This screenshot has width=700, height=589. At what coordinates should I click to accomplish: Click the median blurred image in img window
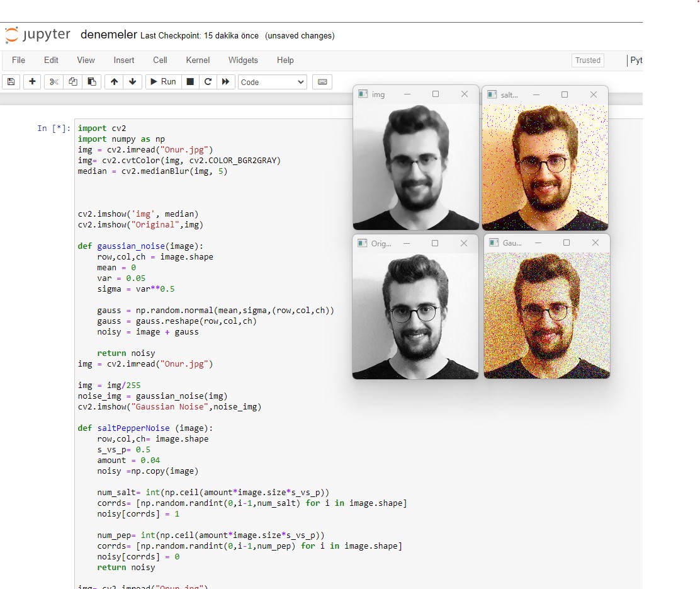[415, 166]
